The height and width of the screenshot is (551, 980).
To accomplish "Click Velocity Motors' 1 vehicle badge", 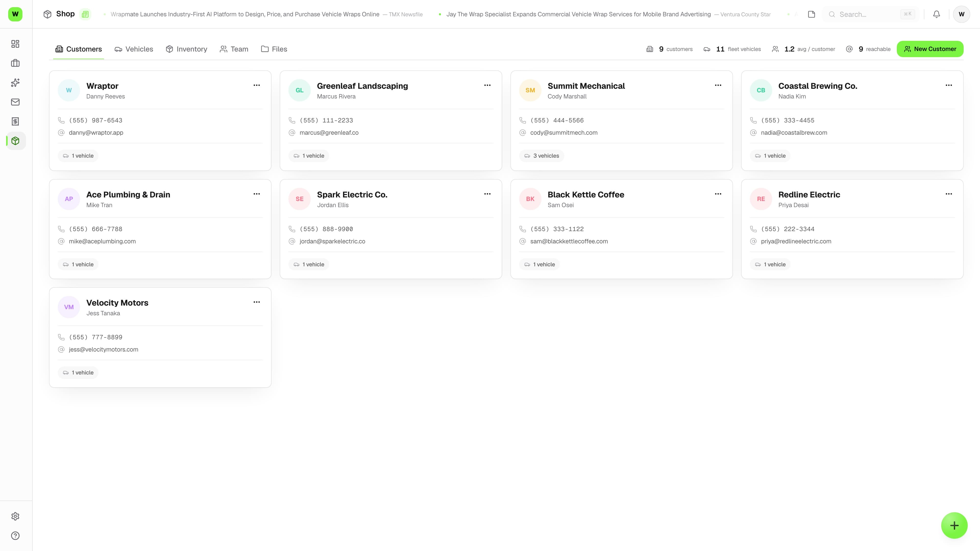I will coord(78,373).
